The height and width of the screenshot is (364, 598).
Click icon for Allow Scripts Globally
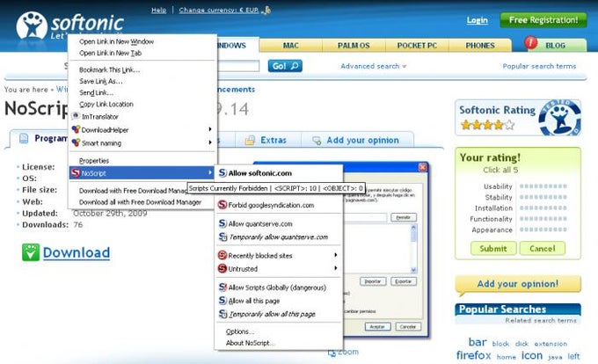coord(222,287)
